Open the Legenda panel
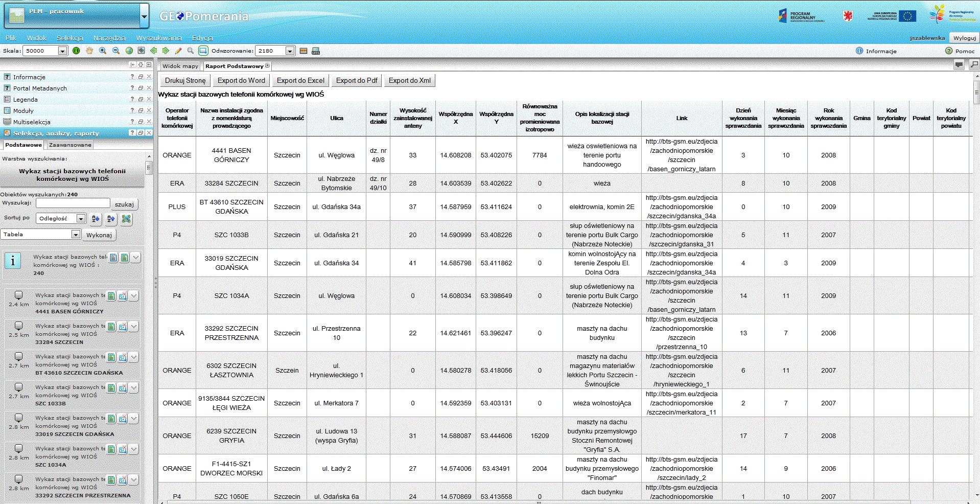980x504 pixels. pos(26,99)
